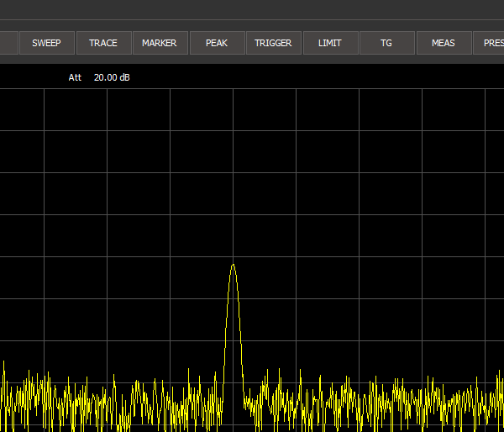The height and width of the screenshot is (432, 504).
Task: Click the tall noise spike at far left edge
Action: coord(3,363)
